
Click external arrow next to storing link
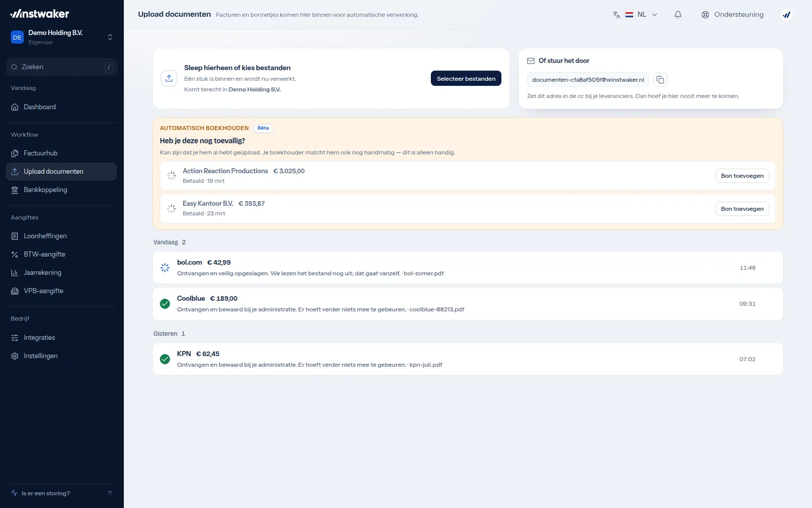tap(110, 493)
